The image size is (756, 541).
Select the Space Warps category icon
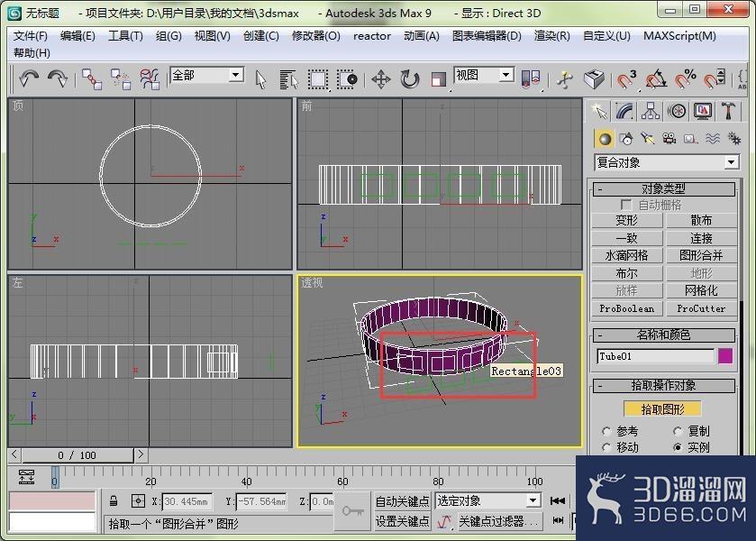coord(713,139)
